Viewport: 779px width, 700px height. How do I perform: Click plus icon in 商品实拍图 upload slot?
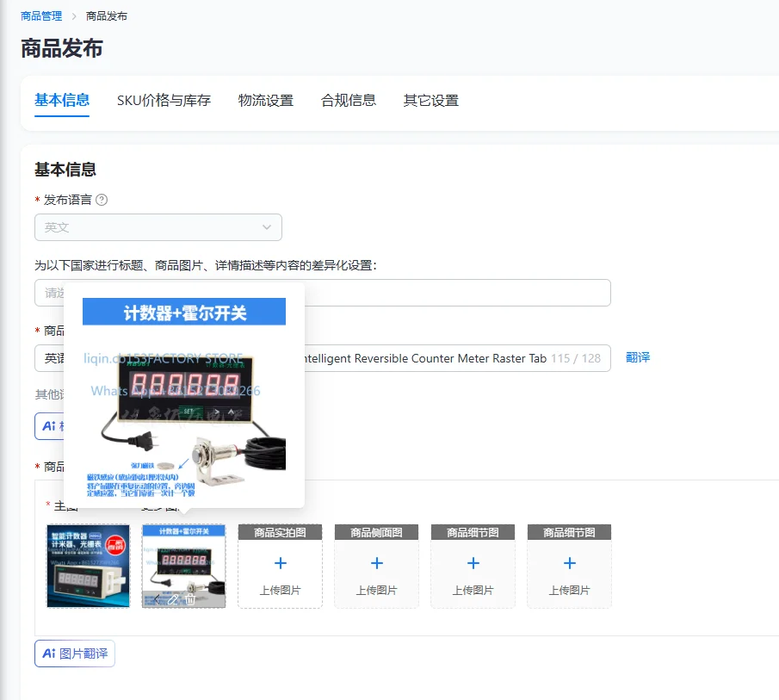click(281, 563)
